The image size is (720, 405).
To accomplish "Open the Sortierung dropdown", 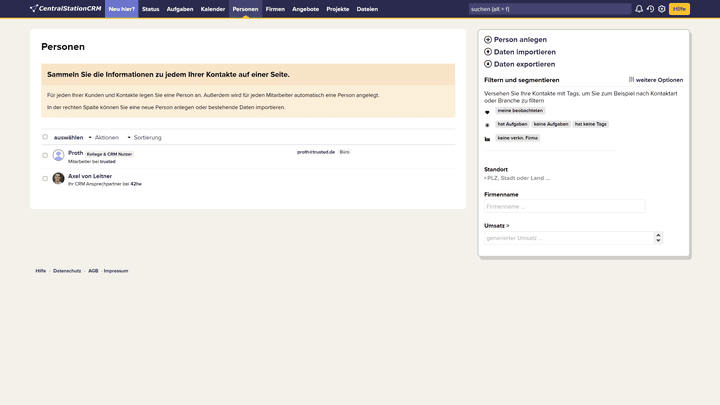I will click(x=146, y=137).
